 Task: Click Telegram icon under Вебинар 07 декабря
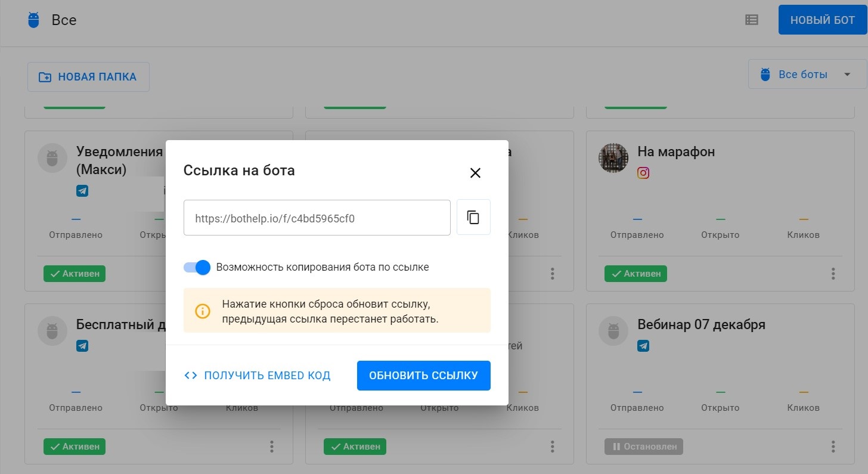(643, 346)
